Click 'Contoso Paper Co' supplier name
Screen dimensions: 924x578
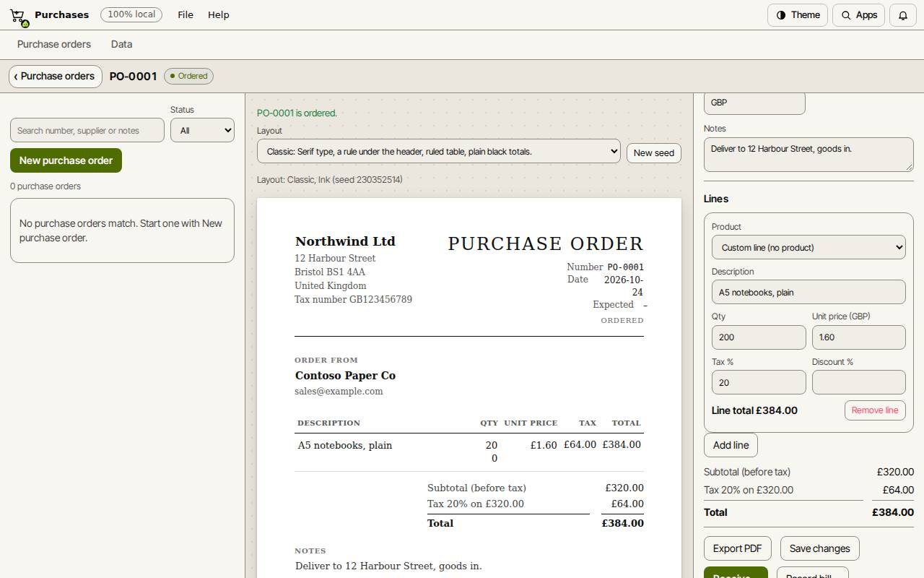click(x=345, y=376)
